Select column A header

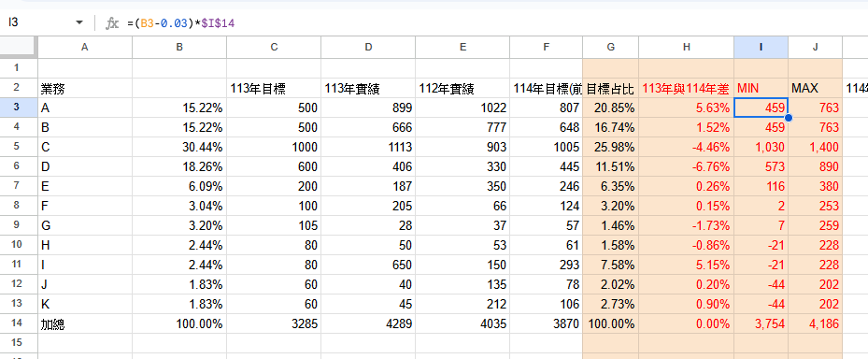[85, 48]
